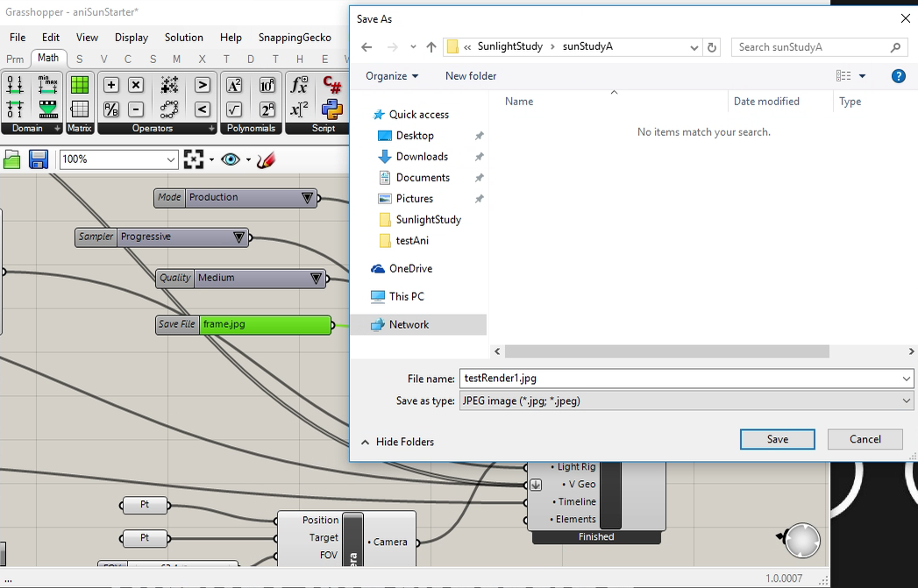Image resolution: width=918 pixels, height=588 pixels.
Task: Select the green Construct Matrix icon
Action: (x=80, y=85)
